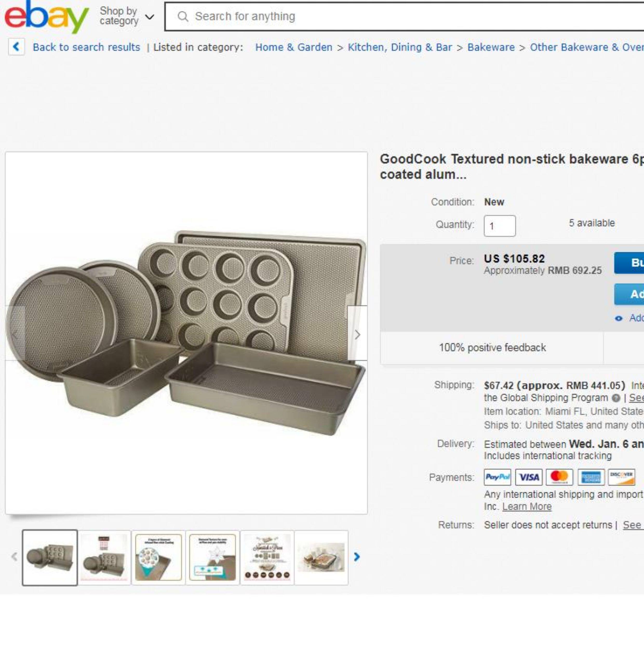Click the Learn More link
The height and width of the screenshot is (662, 644).
(527, 506)
